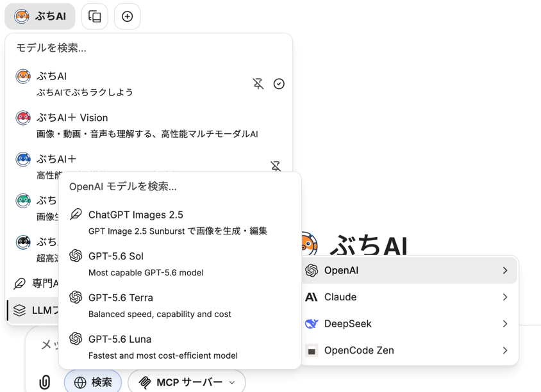
Task: Attach a file with the paperclip icon
Action: (44, 382)
